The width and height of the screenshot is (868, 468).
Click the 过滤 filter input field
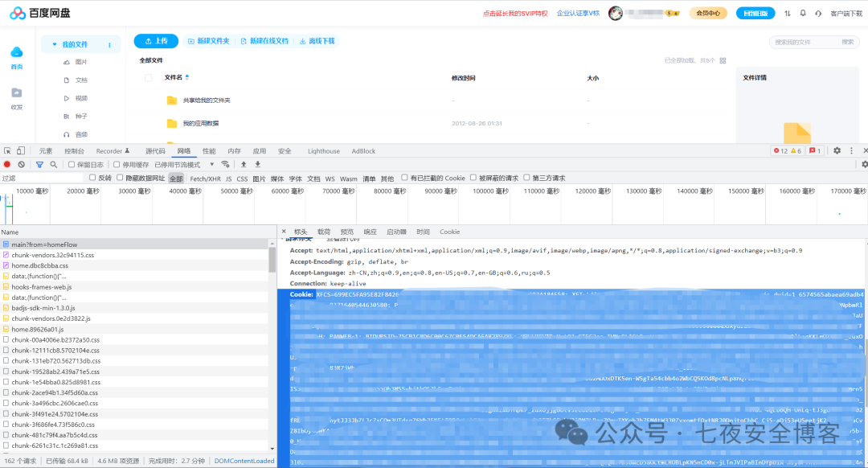(42, 179)
